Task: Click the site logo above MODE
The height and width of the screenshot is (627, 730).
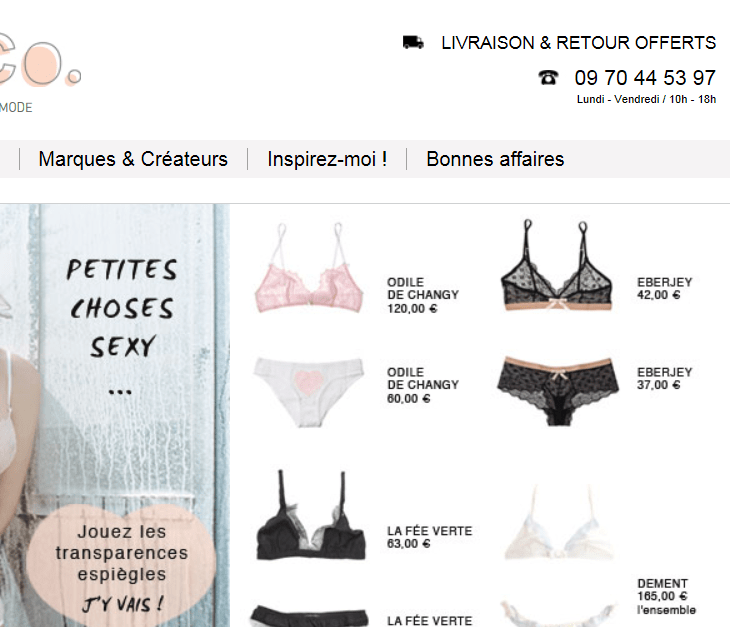Action: (x=41, y=61)
